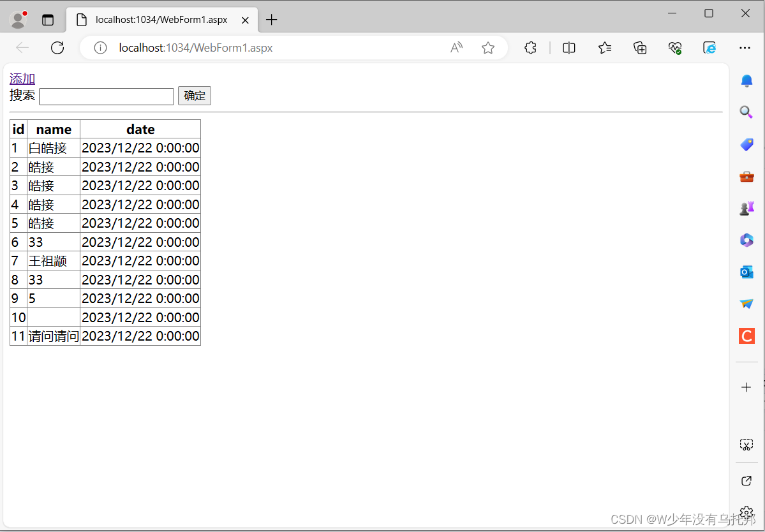765x532 pixels.
Task: Open the Settings and more ellipsis menu
Action: click(x=745, y=47)
